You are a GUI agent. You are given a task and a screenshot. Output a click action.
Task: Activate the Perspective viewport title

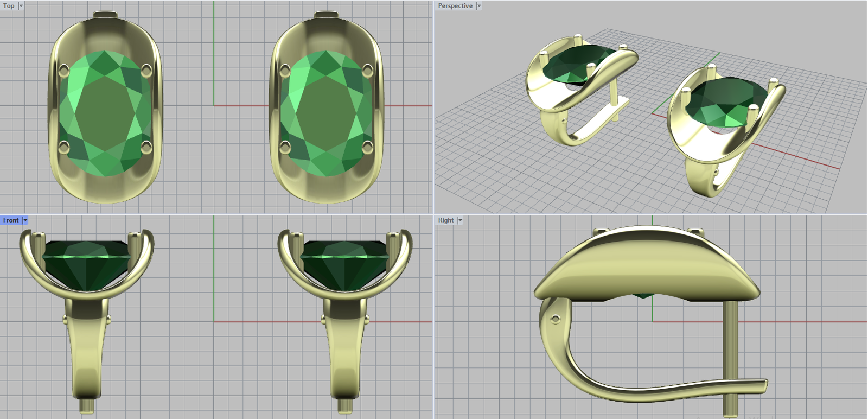pyautogui.click(x=455, y=6)
